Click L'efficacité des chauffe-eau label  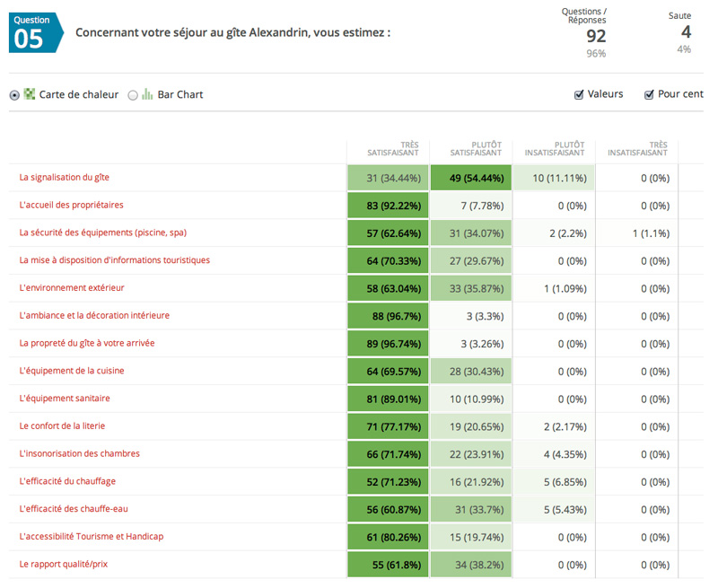pyautogui.click(x=74, y=509)
